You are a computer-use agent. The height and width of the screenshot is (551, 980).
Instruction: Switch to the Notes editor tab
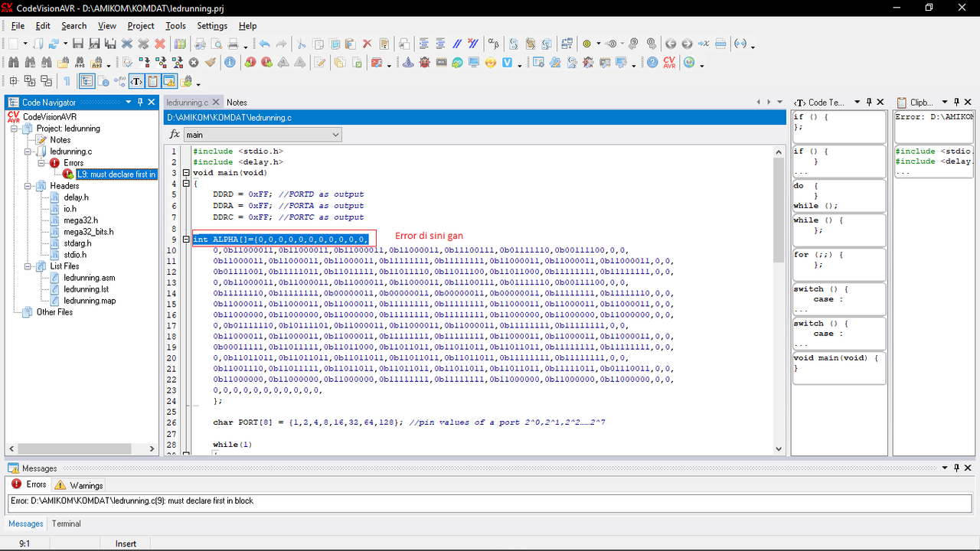click(237, 103)
